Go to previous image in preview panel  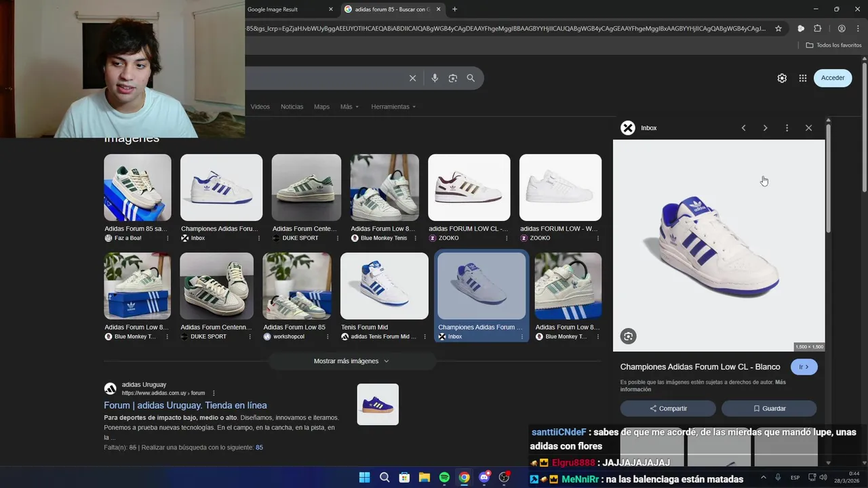click(x=743, y=128)
